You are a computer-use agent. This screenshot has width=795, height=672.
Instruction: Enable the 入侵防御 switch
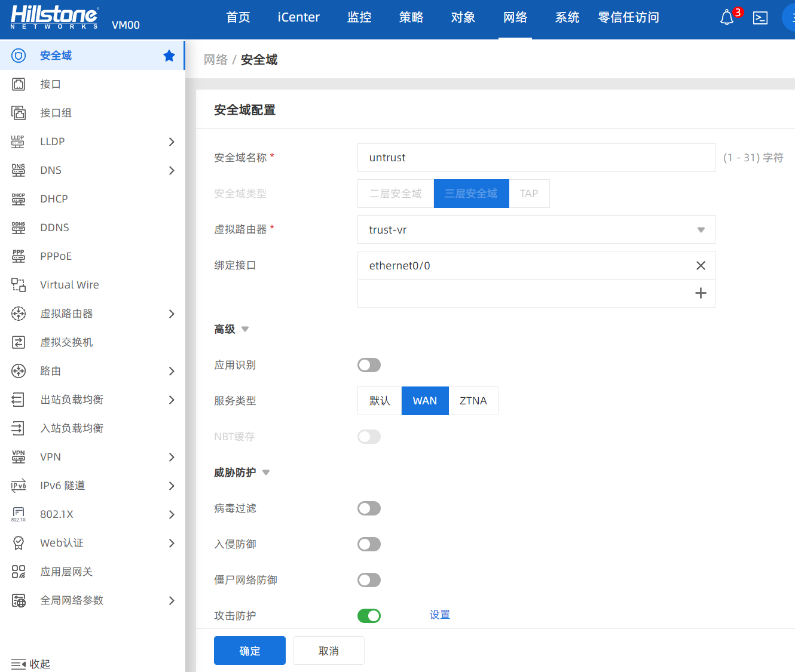point(369,544)
